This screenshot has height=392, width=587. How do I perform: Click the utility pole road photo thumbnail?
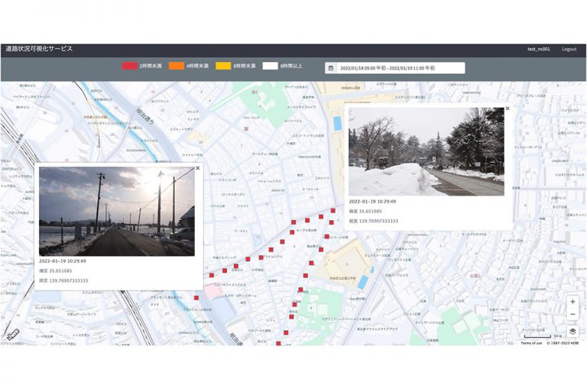(x=117, y=212)
